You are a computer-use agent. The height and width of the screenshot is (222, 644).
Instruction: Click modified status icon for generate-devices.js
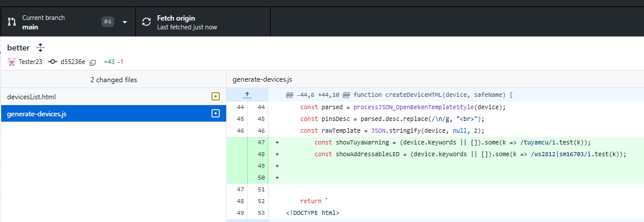pos(216,113)
